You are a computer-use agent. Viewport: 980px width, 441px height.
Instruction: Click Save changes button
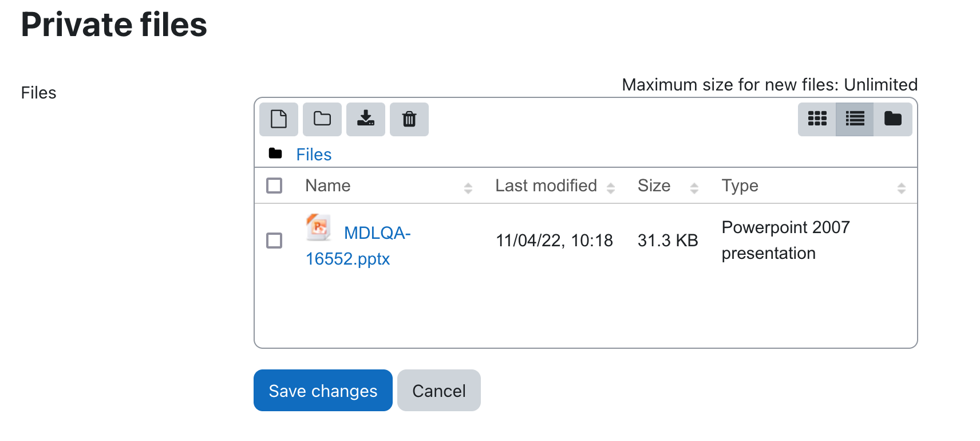323,391
